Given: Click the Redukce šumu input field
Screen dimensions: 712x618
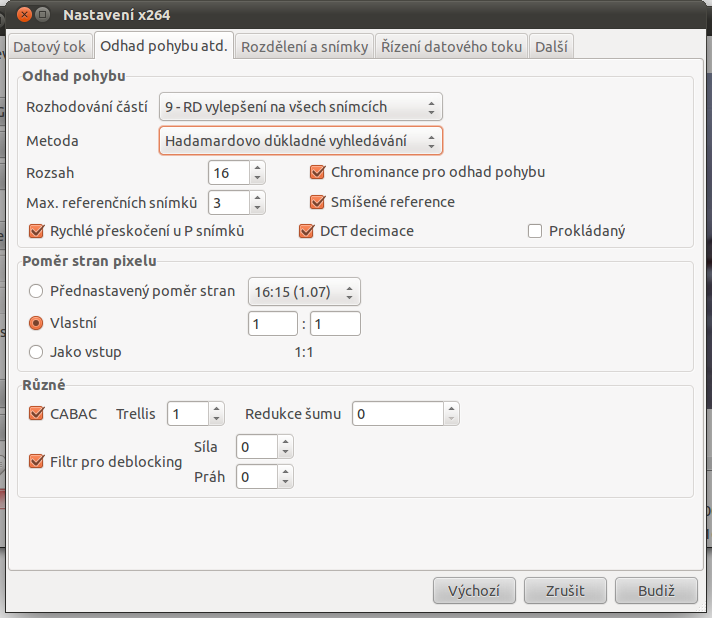Looking at the screenshot, I should tap(398, 414).
